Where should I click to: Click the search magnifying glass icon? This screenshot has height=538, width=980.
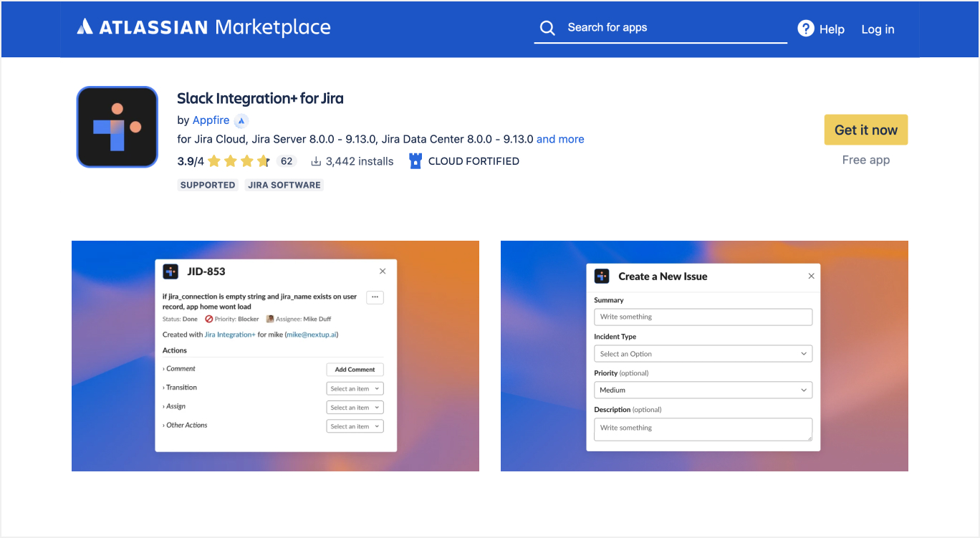pos(547,28)
